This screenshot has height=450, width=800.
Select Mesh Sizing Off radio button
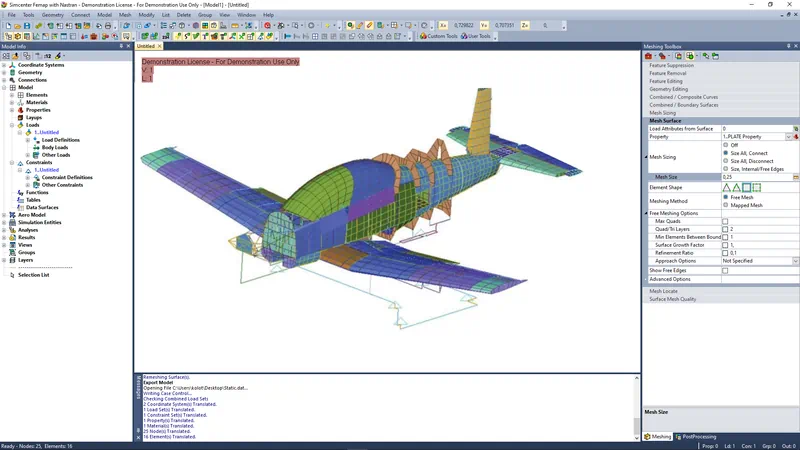point(726,145)
